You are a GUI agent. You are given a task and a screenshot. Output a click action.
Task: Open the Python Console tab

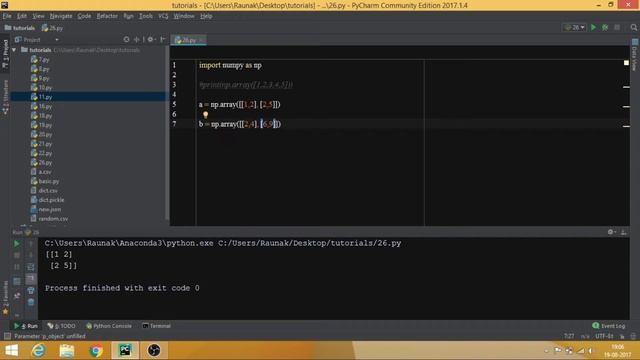[109, 326]
